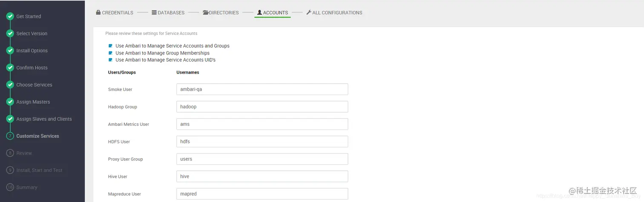
Task: Click the Proxy User Group label
Action: pyautogui.click(x=126, y=159)
